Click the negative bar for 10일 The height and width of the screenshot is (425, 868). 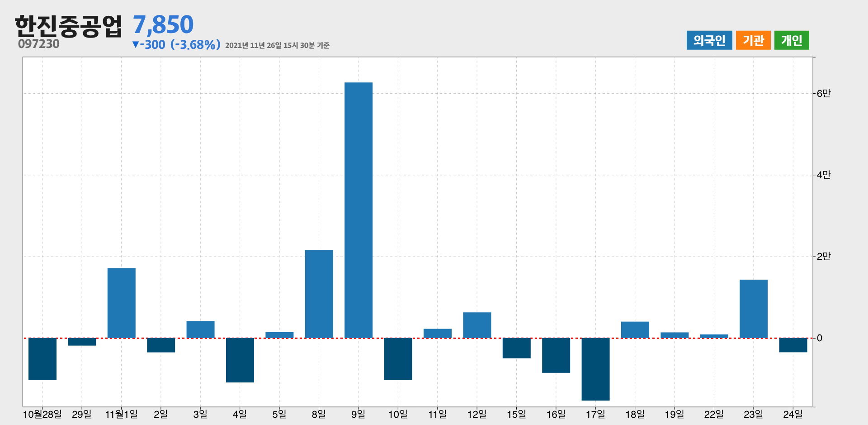(x=398, y=359)
